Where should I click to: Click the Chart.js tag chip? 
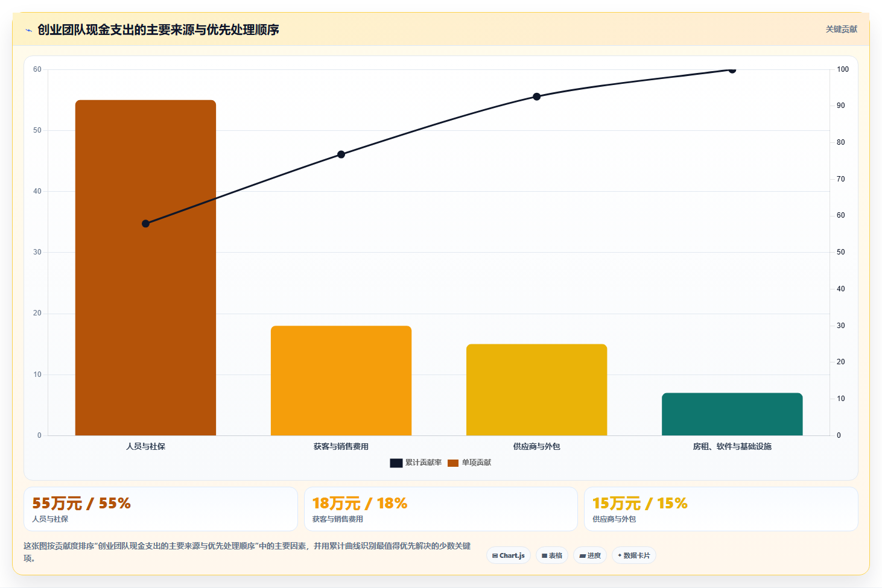tap(509, 555)
